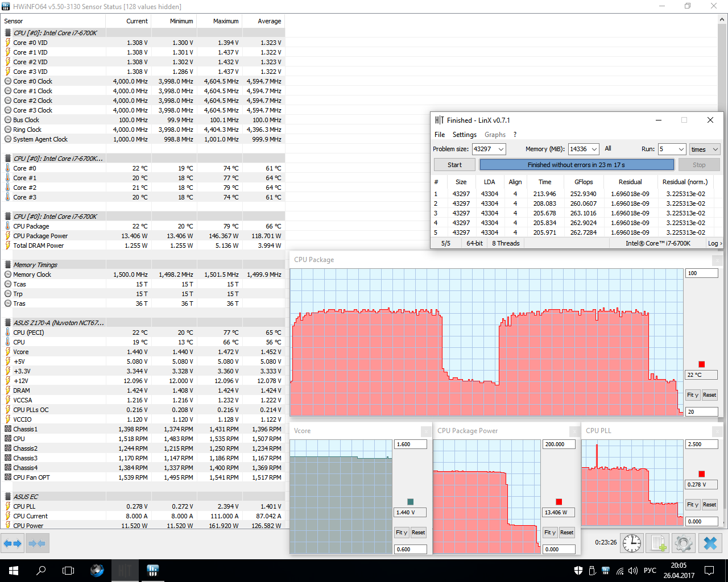Click the taskbar clock showing 20:05
This screenshot has width=728, height=582.
679,571
